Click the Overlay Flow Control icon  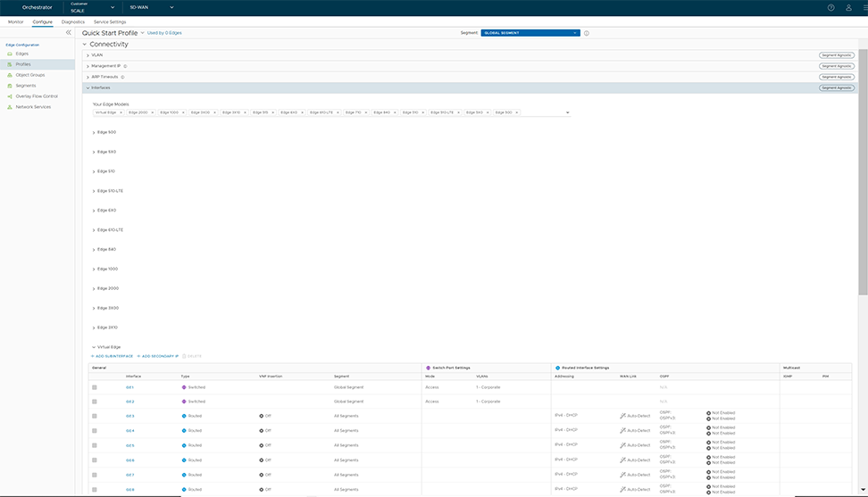[x=10, y=96]
